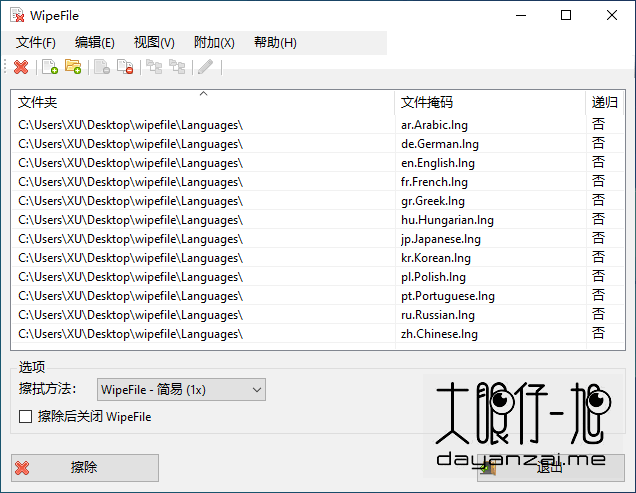Click the pencil edit toolbar icon
The height and width of the screenshot is (493, 636).
click(x=206, y=67)
